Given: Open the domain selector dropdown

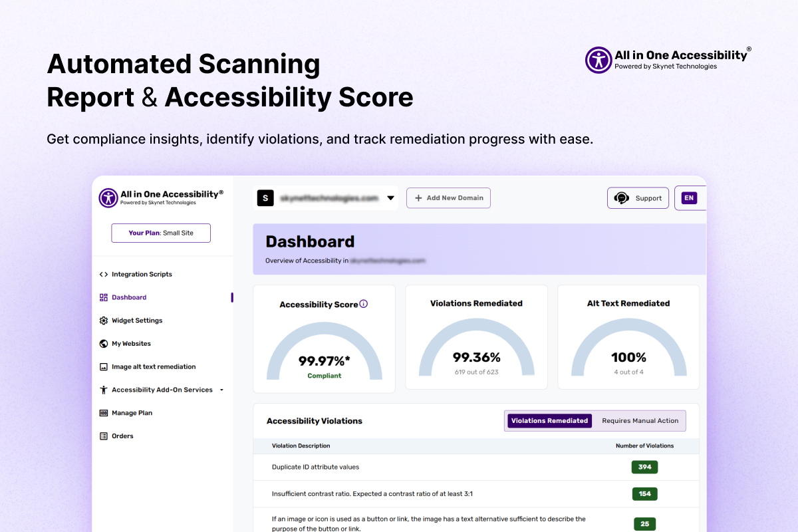Looking at the screenshot, I should click(x=391, y=198).
